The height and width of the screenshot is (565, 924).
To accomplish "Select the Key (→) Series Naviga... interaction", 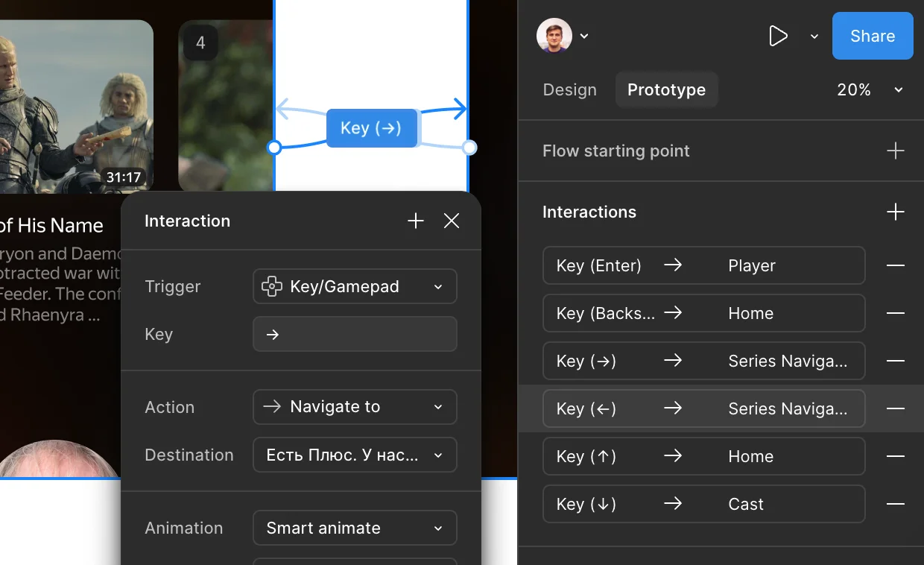I will [704, 361].
